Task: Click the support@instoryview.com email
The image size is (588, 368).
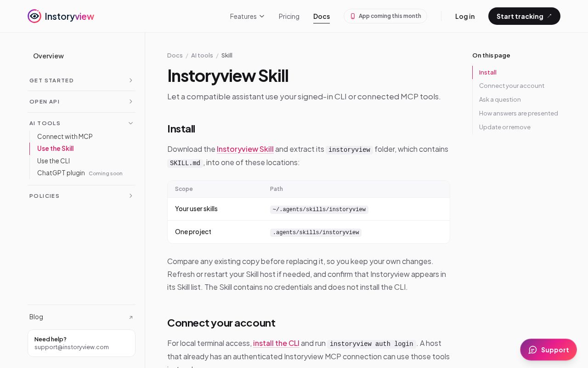Action: [x=72, y=347]
